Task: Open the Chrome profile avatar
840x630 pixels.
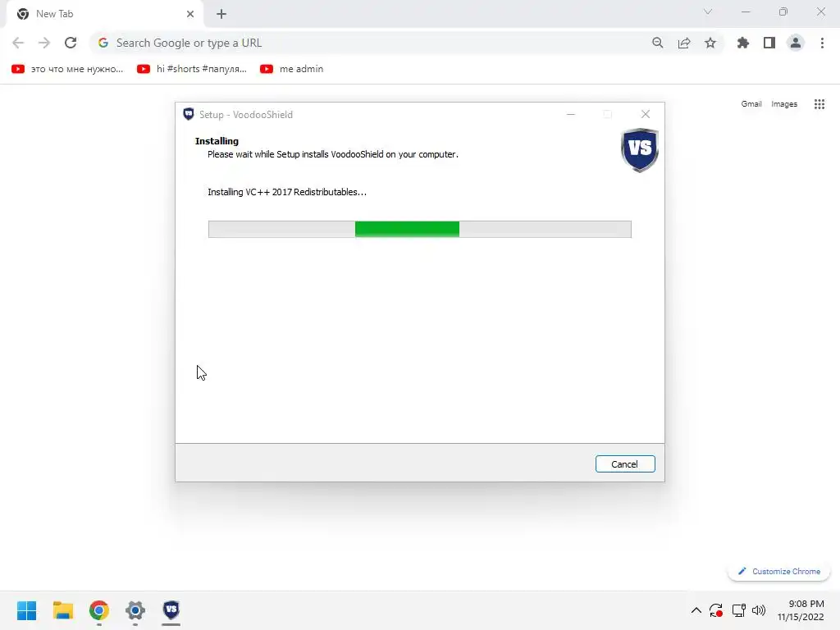Action: click(796, 43)
